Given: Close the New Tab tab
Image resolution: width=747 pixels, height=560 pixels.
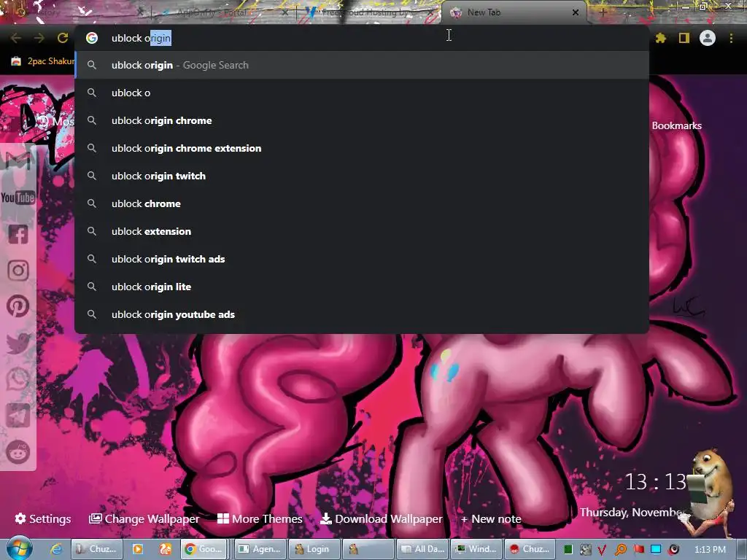Looking at the screenshot, I should tap(576, 13).
